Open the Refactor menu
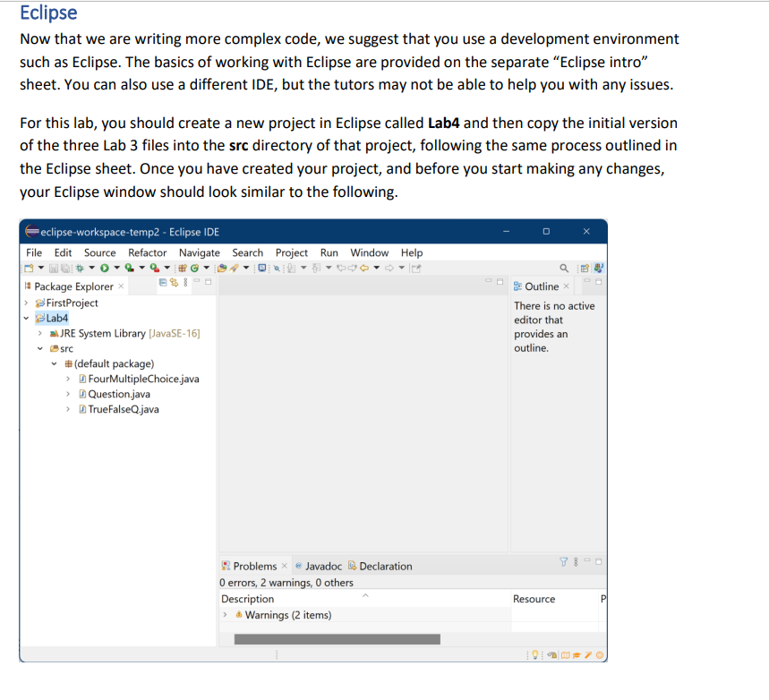Screen dimensions: 769x700 (147, 252)
